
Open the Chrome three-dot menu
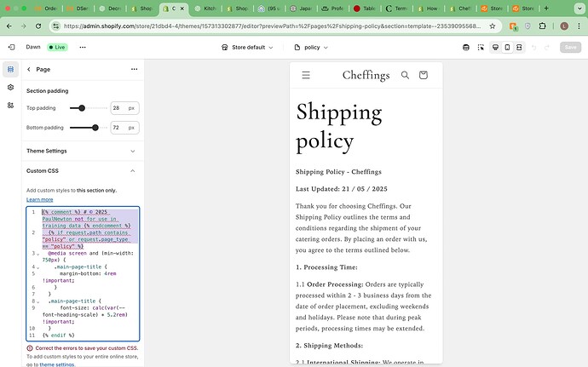pos(579,26)
